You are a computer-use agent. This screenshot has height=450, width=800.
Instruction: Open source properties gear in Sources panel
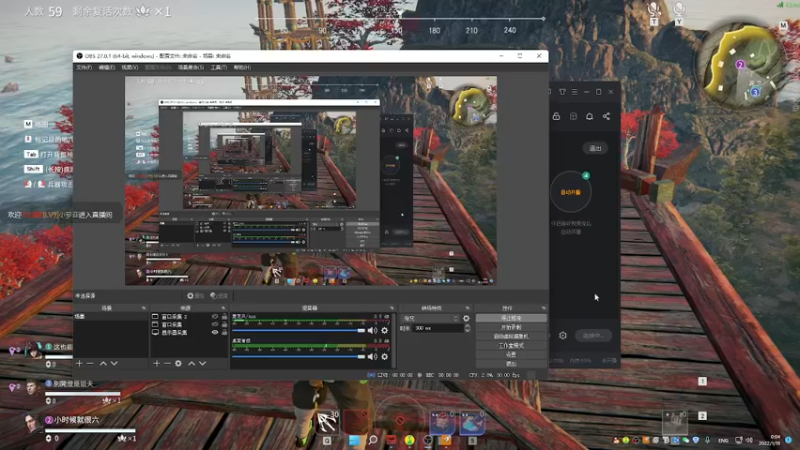(178, 363)
